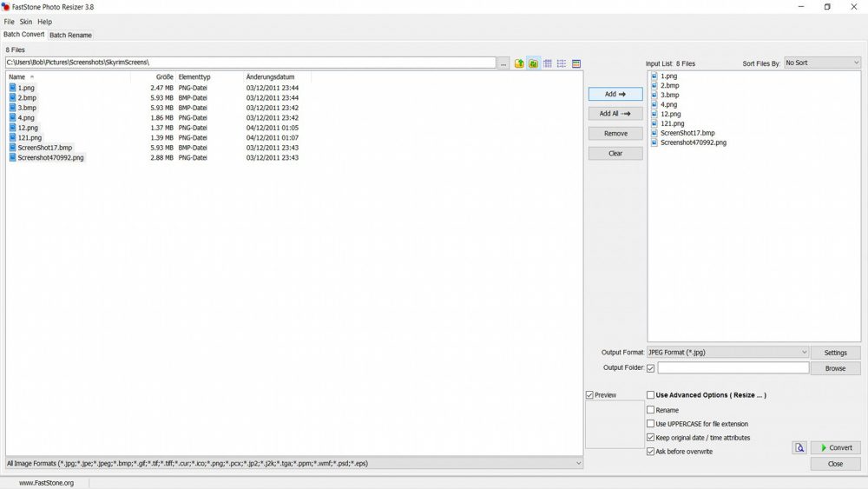Click icon of 3.bmp in Input List
The width and height of the screenshot is (868, 489).
pyautogui.click(x=654, y=95)
